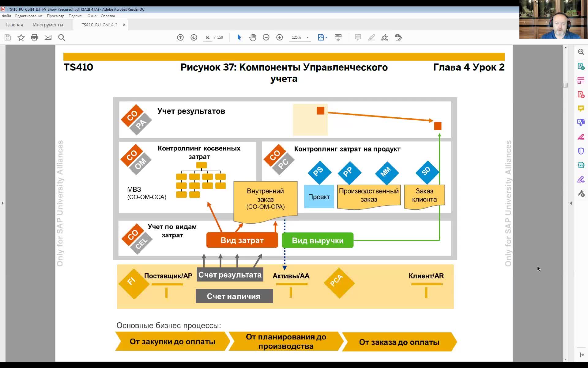Screen dimensions: 588x368
Task: Click the 'Проект' blue box
Action: (319, 197)
